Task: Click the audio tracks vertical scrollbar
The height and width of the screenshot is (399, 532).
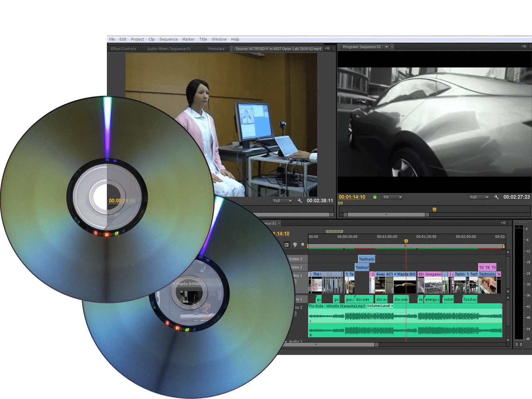Action: [x=508, y=319]
